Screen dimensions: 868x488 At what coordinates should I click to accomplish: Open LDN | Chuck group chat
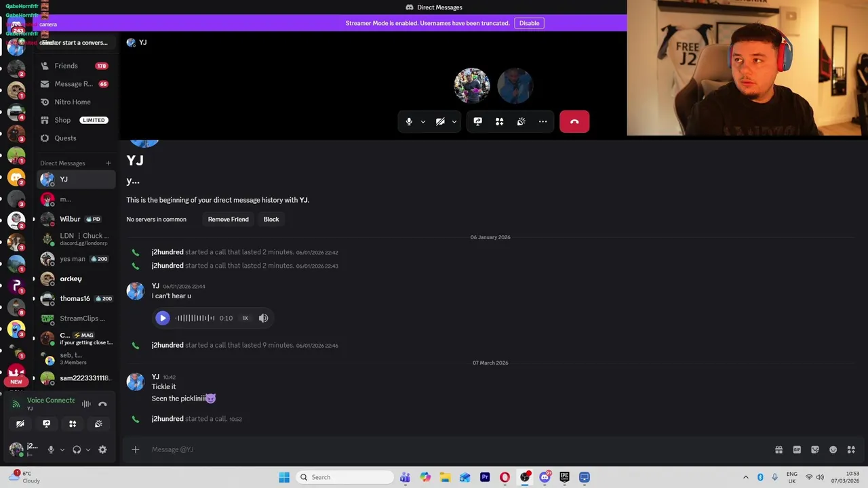tap(76, 239)
